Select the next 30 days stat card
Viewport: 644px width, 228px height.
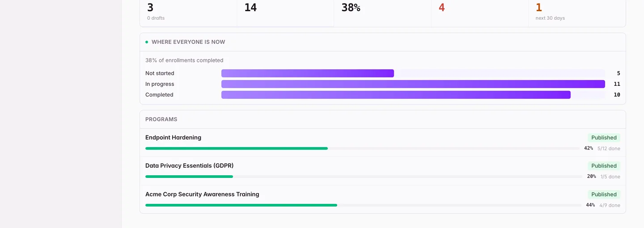[577, 13]
